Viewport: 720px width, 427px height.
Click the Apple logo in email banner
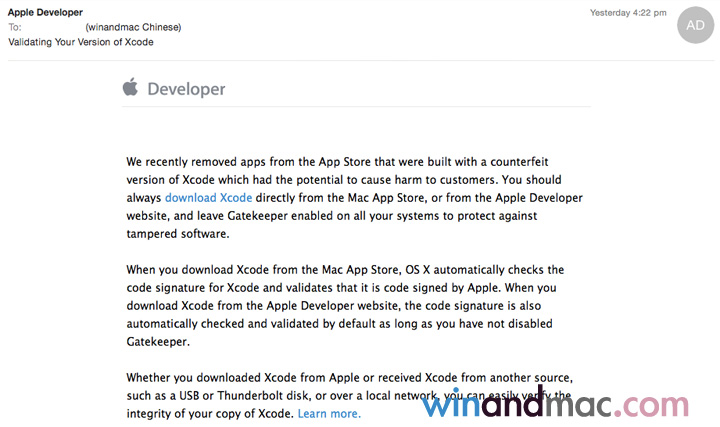pyautogui.click(x=130, y=88)
